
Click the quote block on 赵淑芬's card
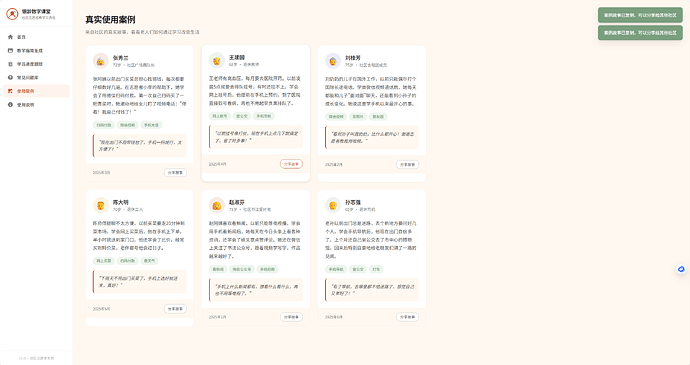[x=256, y=290]
